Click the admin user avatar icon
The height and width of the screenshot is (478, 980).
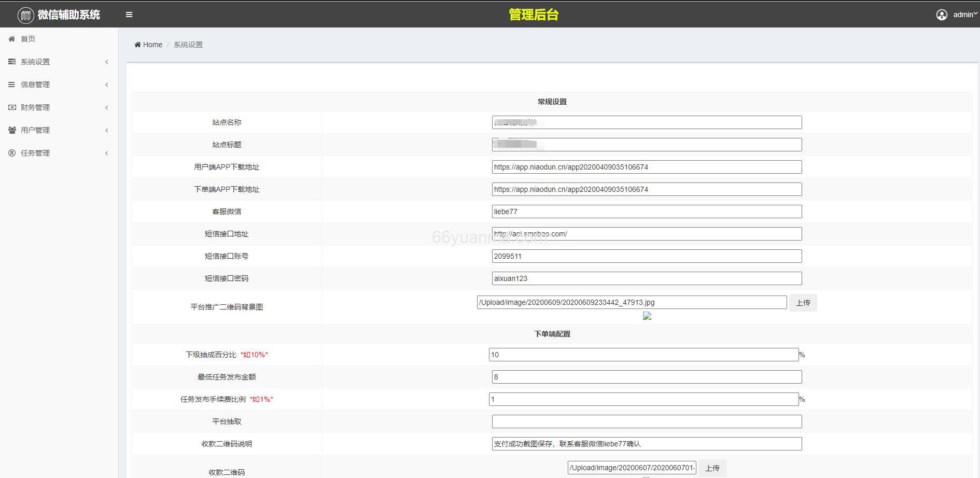tap(942, 15)
